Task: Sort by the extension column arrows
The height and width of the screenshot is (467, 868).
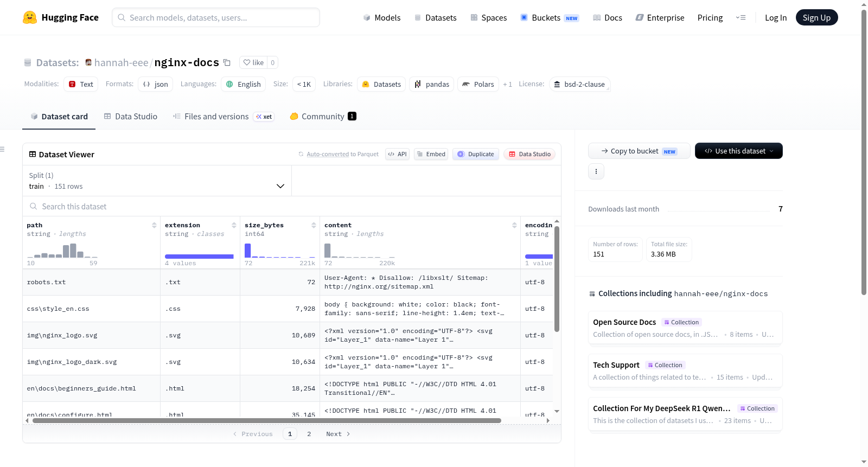Action: coord(234,225)
